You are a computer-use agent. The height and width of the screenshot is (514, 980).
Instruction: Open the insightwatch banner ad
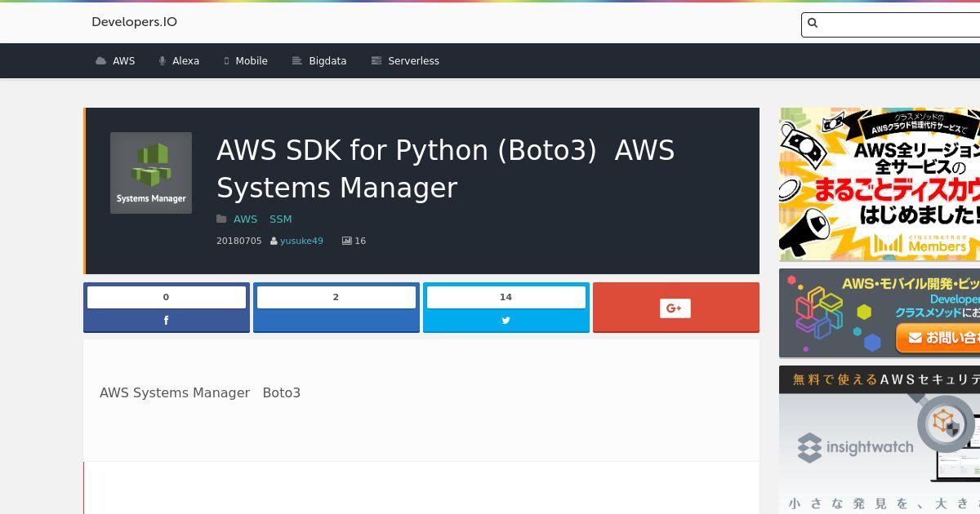pyautogui.click(x=880, y=440)
